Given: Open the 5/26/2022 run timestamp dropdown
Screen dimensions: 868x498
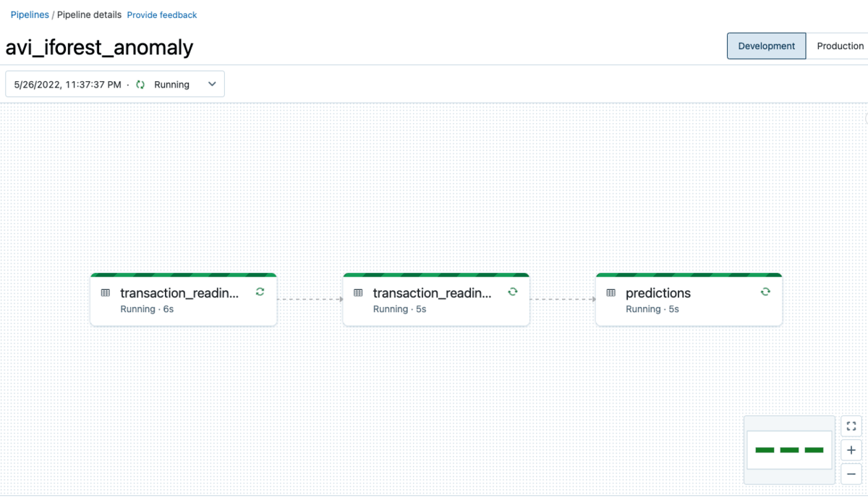Looking at the screenshot, I should pyautogui.click(x=67, y=85).
